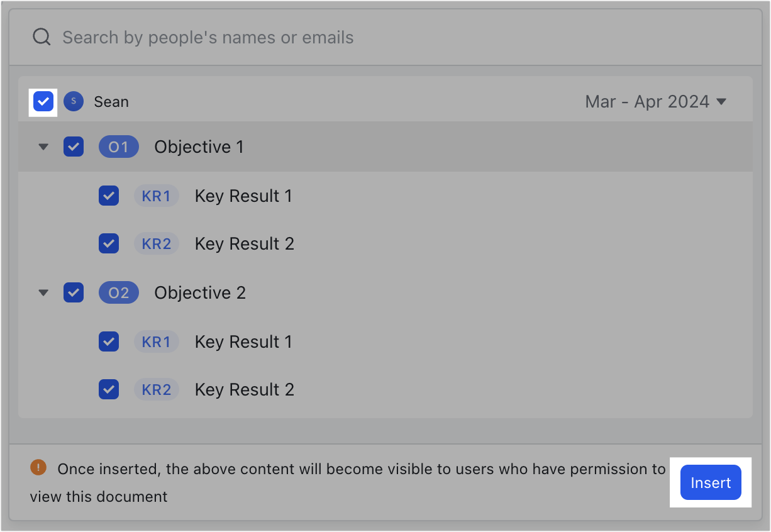Click the KR1 badge under Objective 2
The image size is (771, 532).
pos(156,341)
